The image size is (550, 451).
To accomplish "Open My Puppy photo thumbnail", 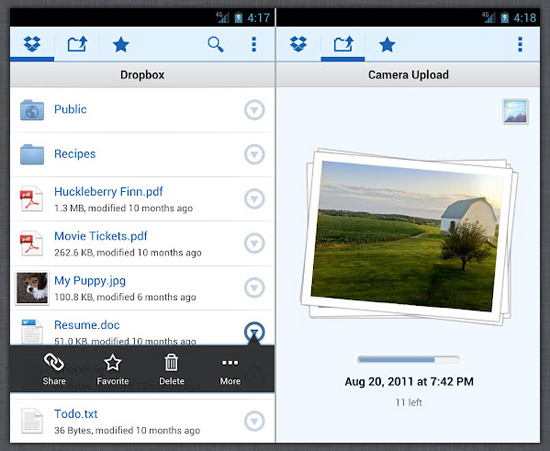I will pos(32,288).
